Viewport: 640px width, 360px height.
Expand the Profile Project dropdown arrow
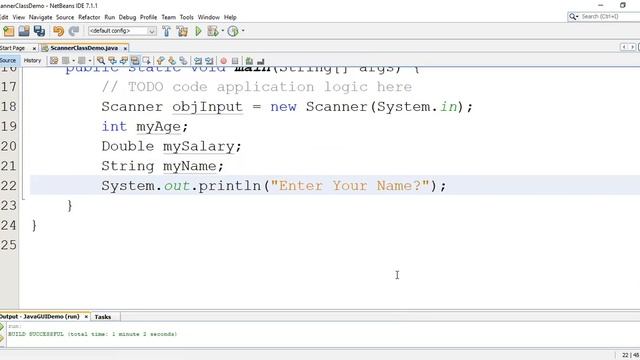tap(243, 31)
